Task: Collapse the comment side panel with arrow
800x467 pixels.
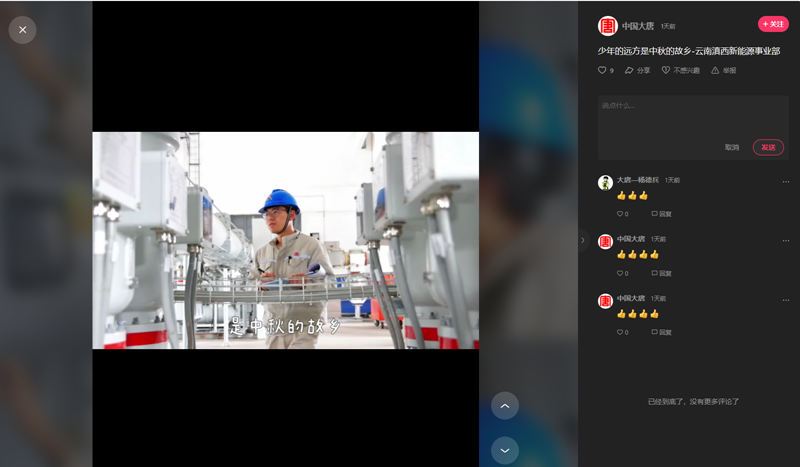Action: pos(583,240)
